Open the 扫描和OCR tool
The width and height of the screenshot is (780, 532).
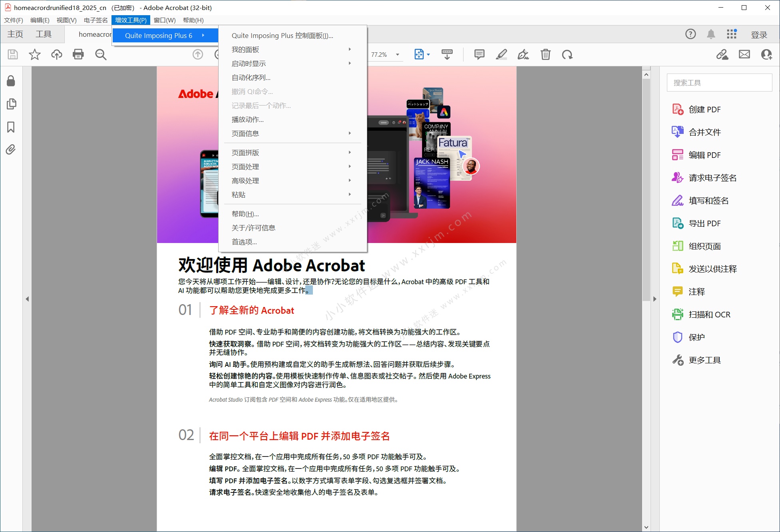pos(710,314)
